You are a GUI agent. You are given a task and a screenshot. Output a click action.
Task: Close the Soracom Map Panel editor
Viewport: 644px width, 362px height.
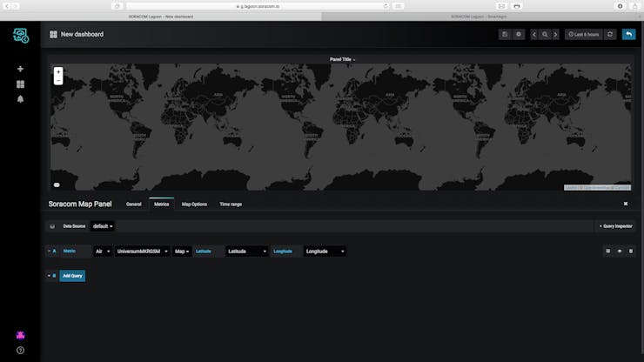[x=625, y=204]
